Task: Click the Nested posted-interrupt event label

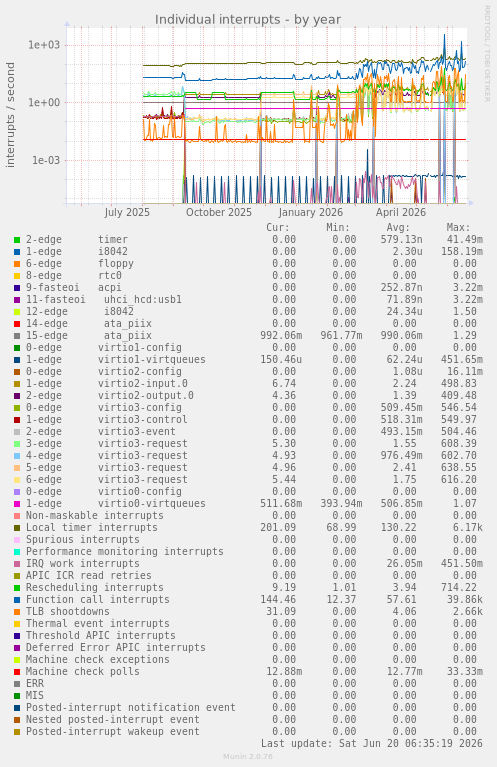Action: click(x=113, y=720)
